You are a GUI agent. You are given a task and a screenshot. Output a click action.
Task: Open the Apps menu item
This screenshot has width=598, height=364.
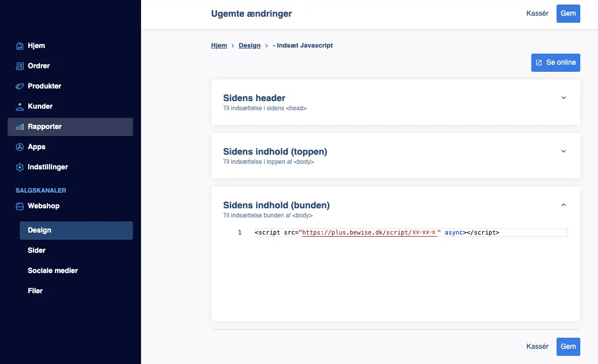click(70, 147)
